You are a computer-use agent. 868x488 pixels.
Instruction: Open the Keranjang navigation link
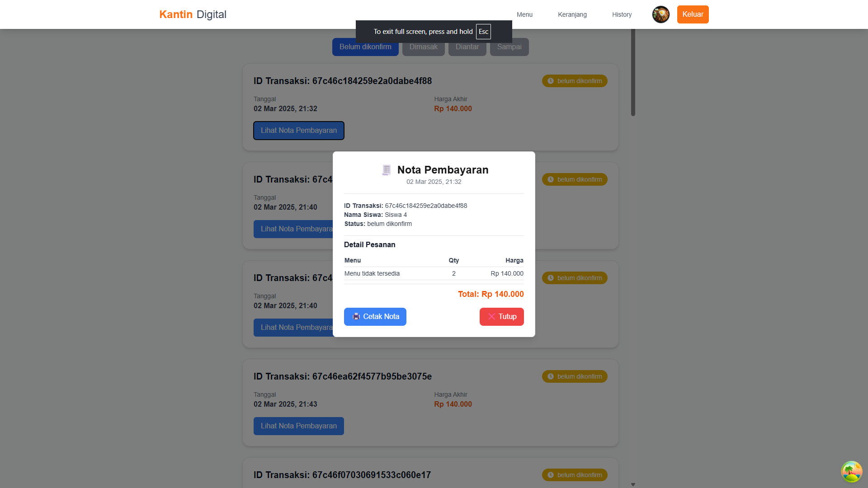click(572, 14)
